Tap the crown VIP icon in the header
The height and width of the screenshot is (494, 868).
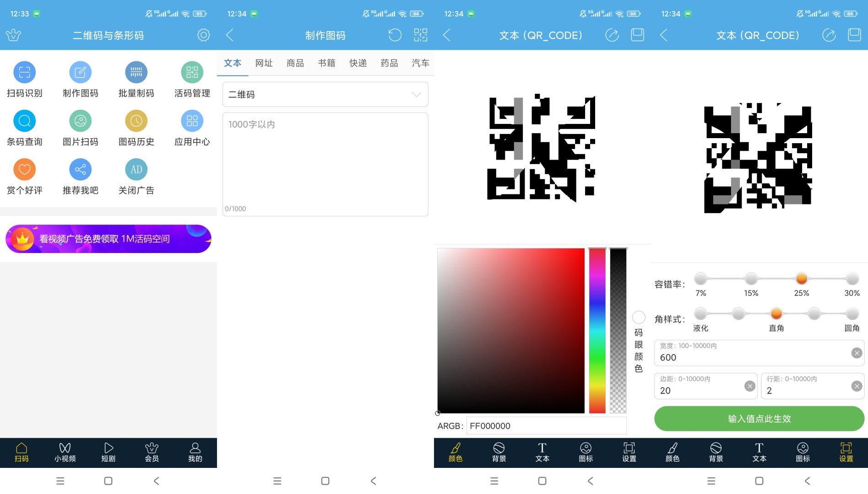click(13, 35)
